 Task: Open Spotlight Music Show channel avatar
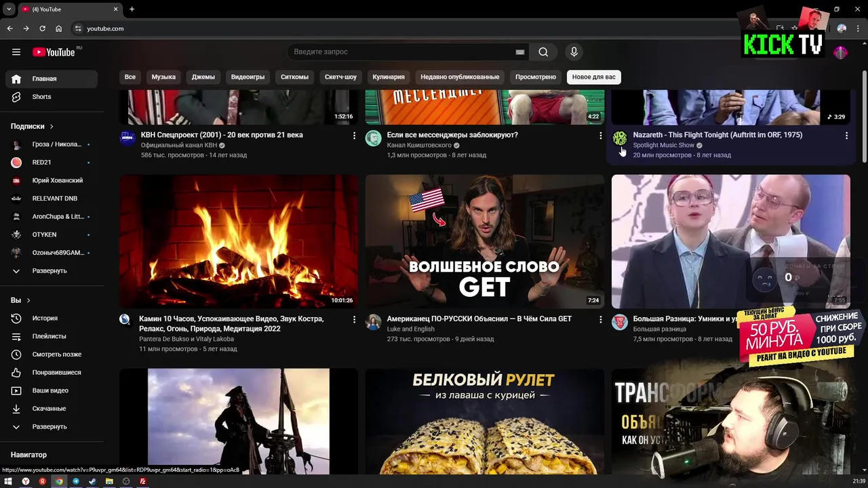620,138
